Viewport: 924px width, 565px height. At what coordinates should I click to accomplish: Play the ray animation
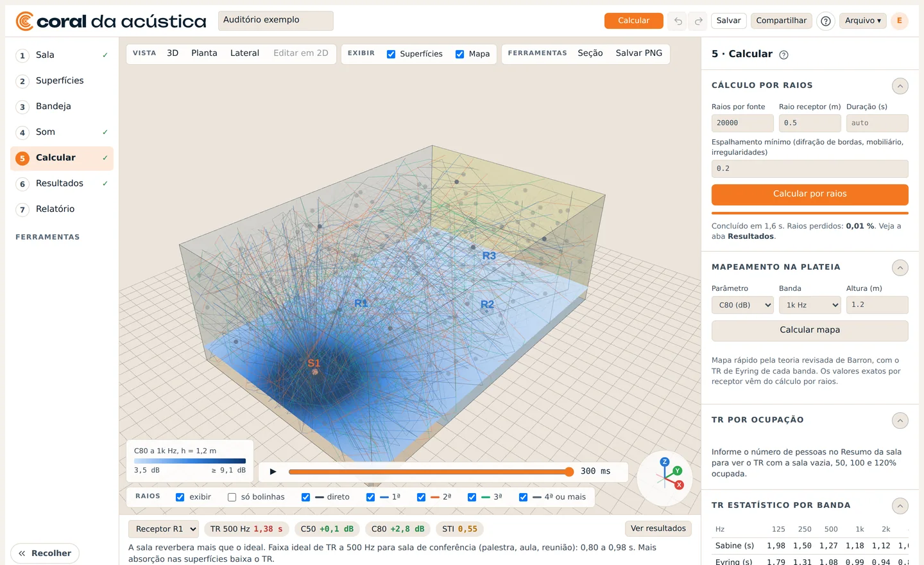pos(273,471)
